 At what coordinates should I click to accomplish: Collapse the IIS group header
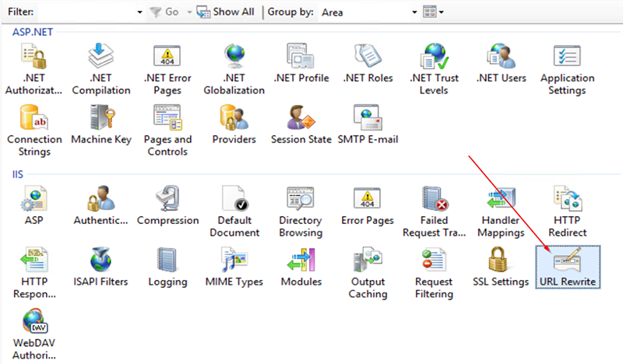tap(18, 174)
